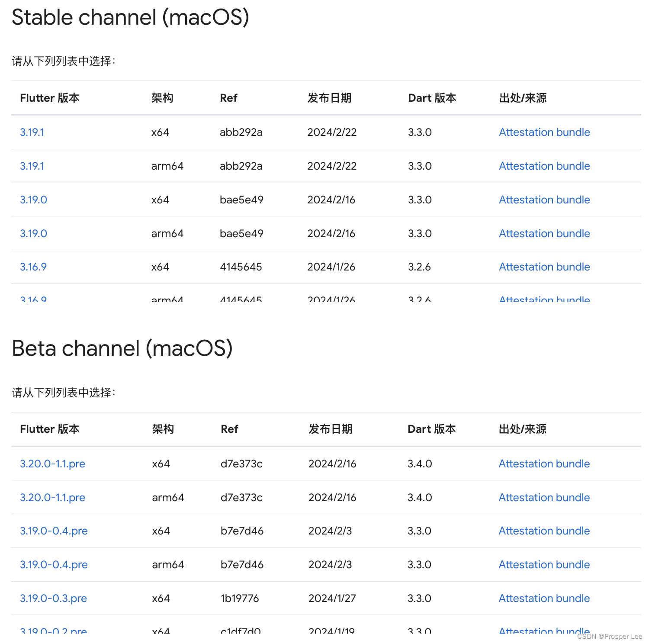Open Flutter 3.19.1 arm64 stable download link
This screenshot has width=649, height=644.
[32, 166]
